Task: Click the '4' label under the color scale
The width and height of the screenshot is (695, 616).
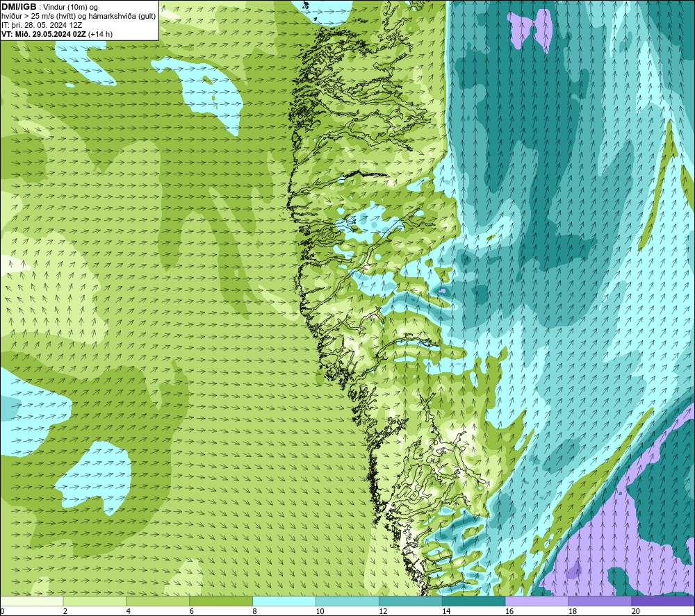Action: click(x=129, y=611)
